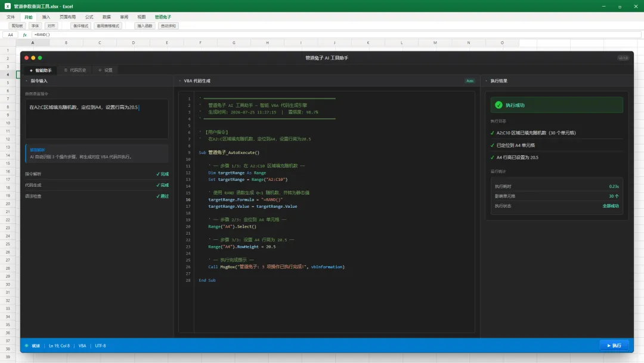Switch to the 代码历史 tab
The width and height of the screenshot is (644, 363).
click(x=75, y=70)
